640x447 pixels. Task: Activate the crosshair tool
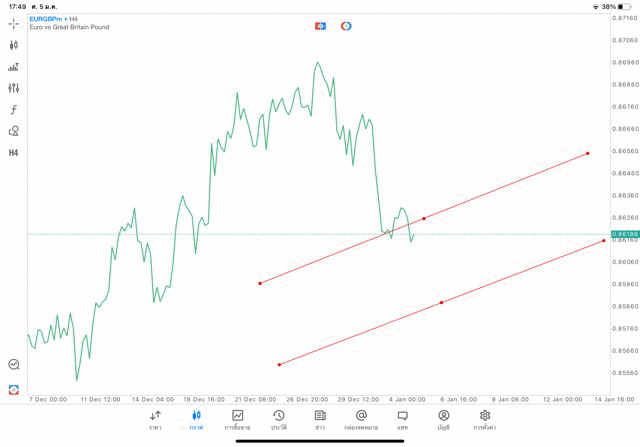(x=14, y=23)
